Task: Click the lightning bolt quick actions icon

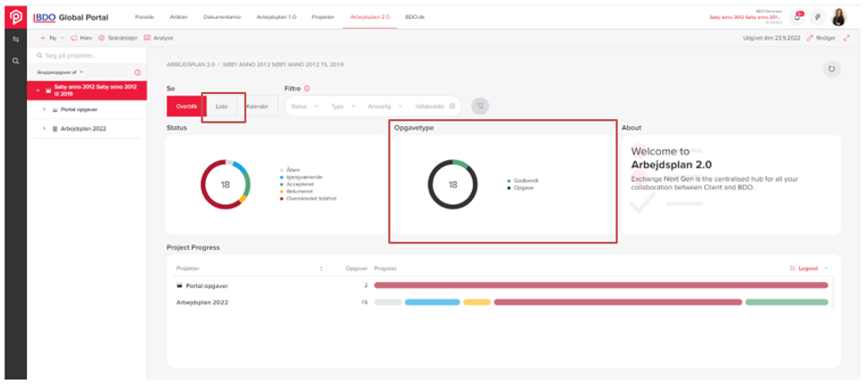Action: click(x=818, y=17)
